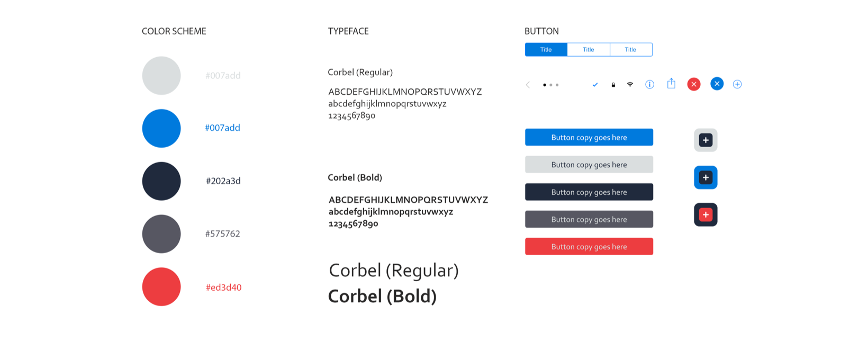Screen dimensions: 868x341
Task: Click the blue 'Button copy goes here' button
Action: (x=589, y=137)
